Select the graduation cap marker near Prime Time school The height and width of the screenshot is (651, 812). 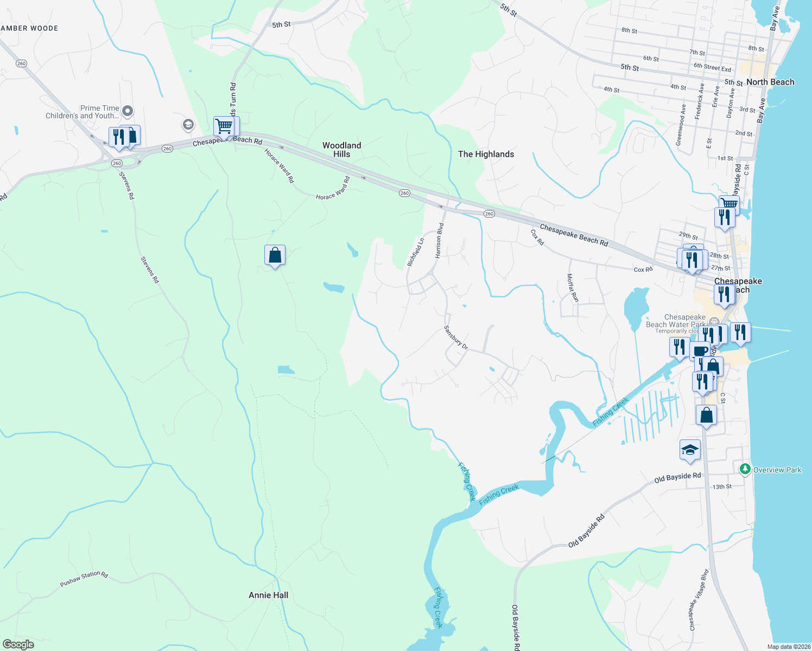pyautogui.click(x=188, y=124)
